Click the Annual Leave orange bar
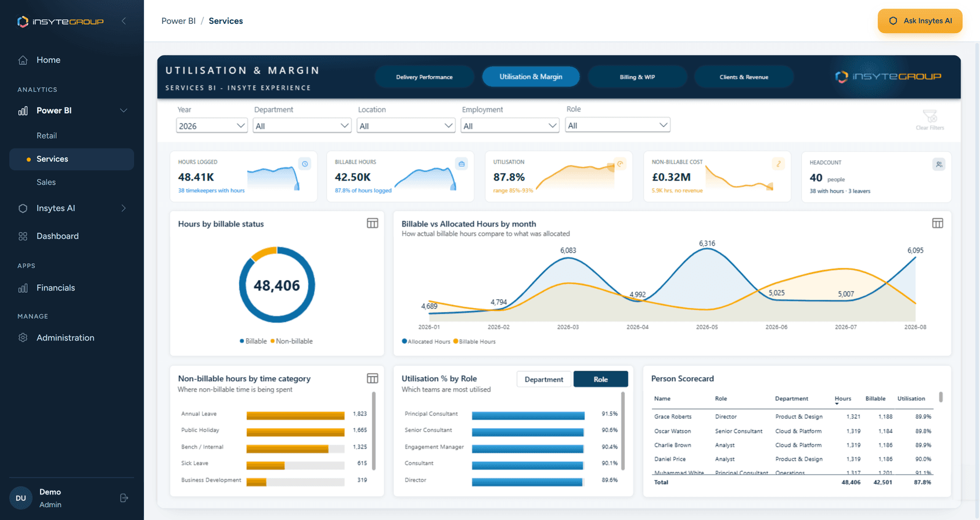Viewport: 980px width, 520px height. tap(296, 415)
